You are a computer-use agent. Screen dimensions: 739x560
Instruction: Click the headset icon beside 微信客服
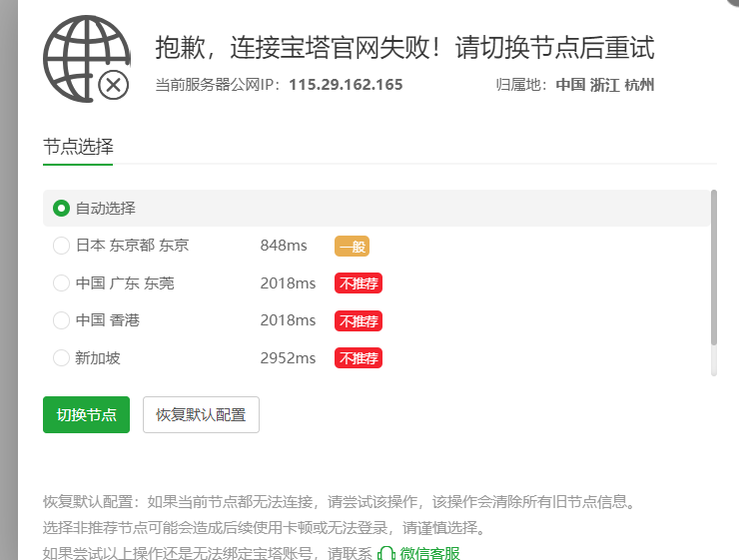pyautogui.click(x=386, y=554)
